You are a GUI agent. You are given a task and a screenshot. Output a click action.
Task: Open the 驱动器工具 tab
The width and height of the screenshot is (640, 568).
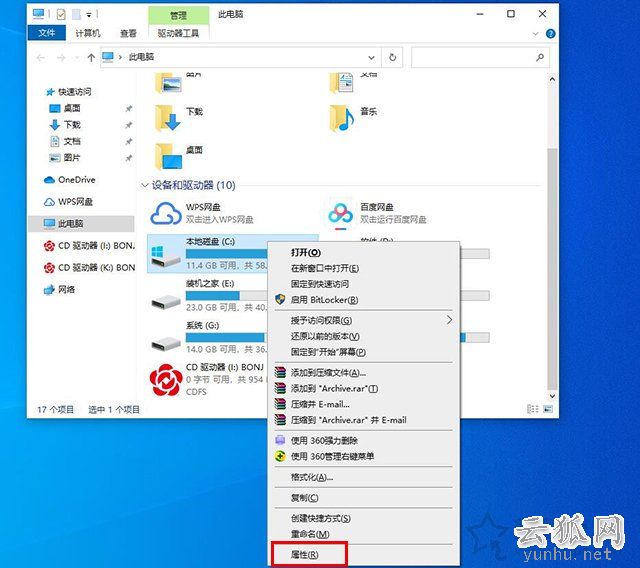point(178,33)
